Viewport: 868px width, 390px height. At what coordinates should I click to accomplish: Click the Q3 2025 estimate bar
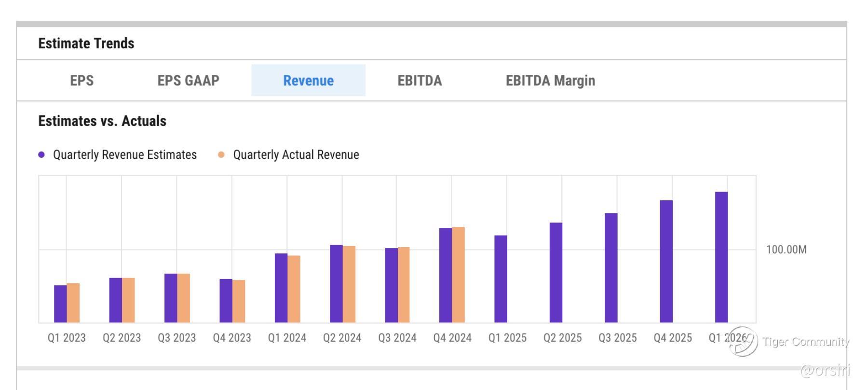[x=611, y=268]
